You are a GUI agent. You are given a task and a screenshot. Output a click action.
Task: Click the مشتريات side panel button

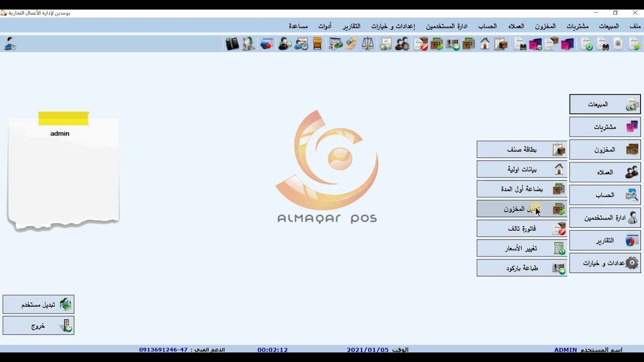coord(605,127)
